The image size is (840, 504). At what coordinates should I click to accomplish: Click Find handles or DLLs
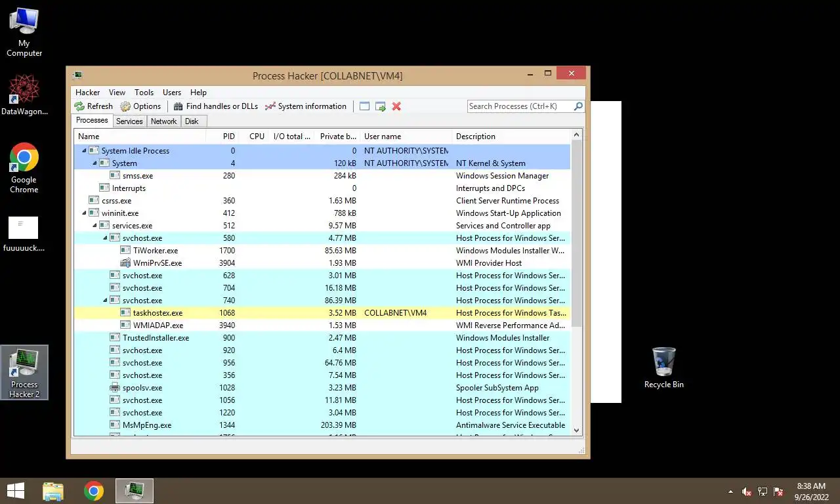[215, 106]
